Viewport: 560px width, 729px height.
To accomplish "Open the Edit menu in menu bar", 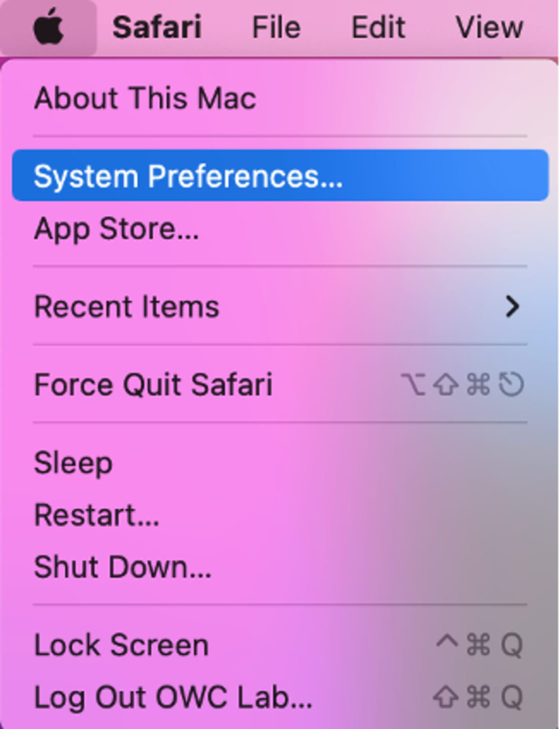I will point(378,27).
